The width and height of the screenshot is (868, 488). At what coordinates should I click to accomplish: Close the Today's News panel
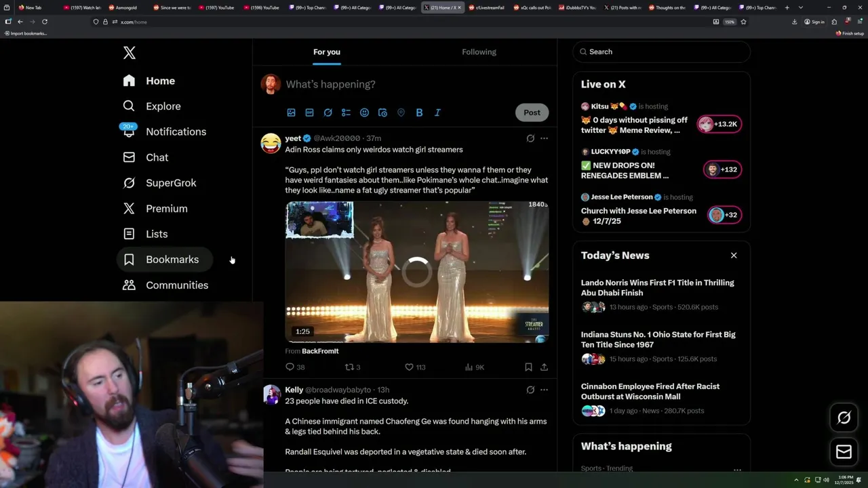point(734,256)
